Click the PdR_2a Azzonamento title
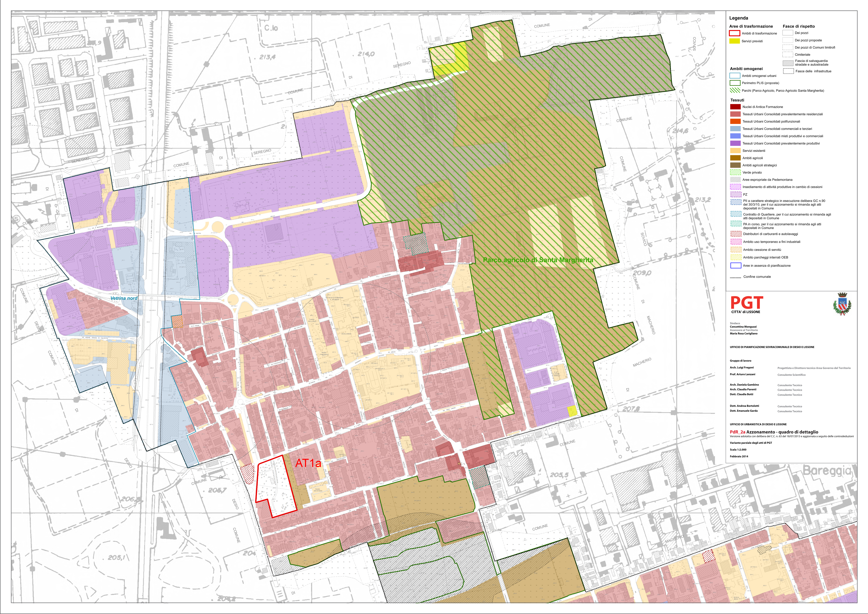 (x=774, y=432)
